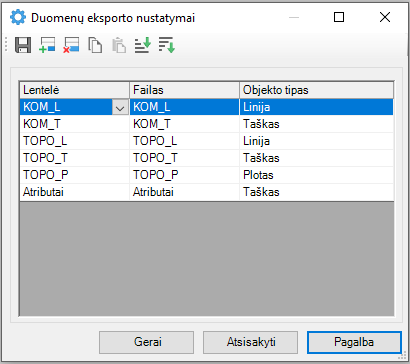
Task: Select Taškas cell in TOPO_T row
Action: (x=316, y=158)
